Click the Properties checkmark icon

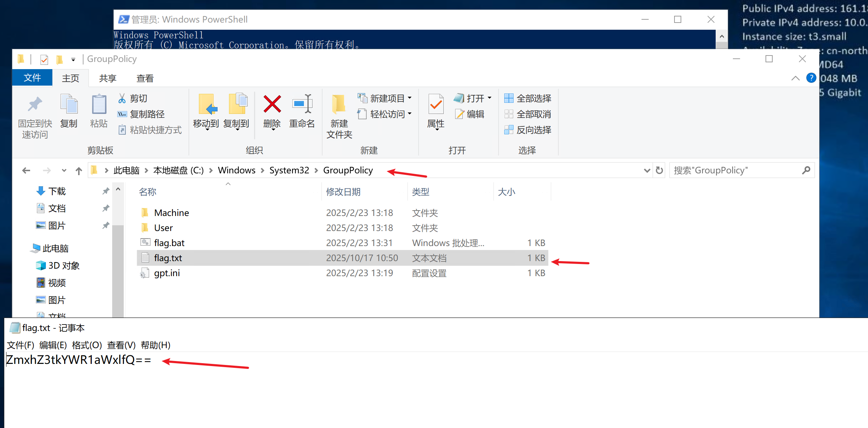click(436, 104)
